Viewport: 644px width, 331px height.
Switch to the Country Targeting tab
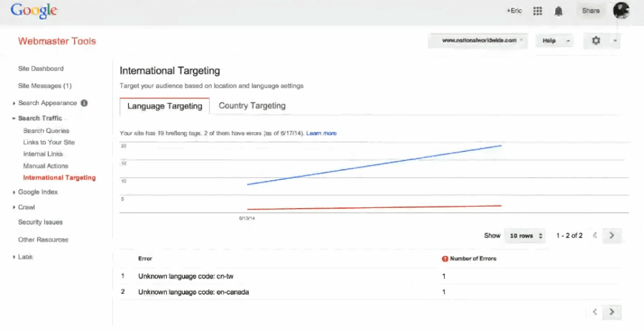tap(252, 106)
